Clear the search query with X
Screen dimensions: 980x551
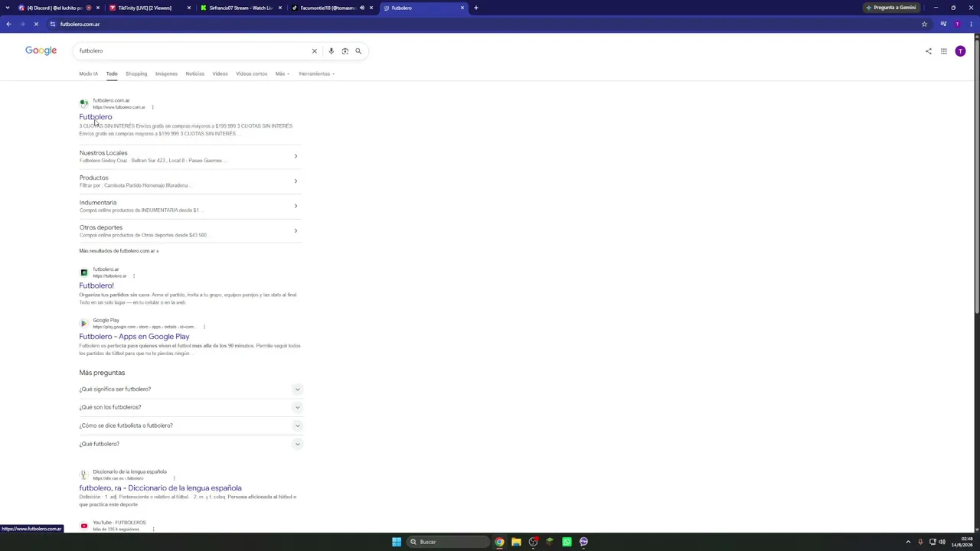point(314,51)
